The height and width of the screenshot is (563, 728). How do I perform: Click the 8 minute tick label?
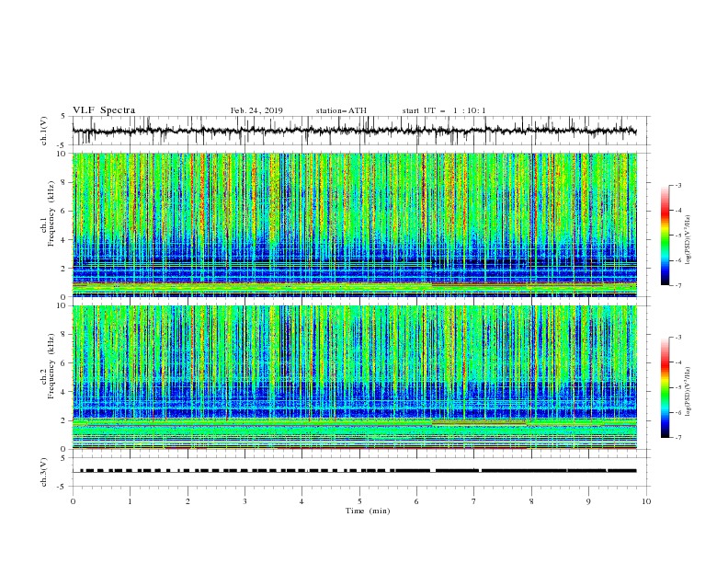click(531, 501)
